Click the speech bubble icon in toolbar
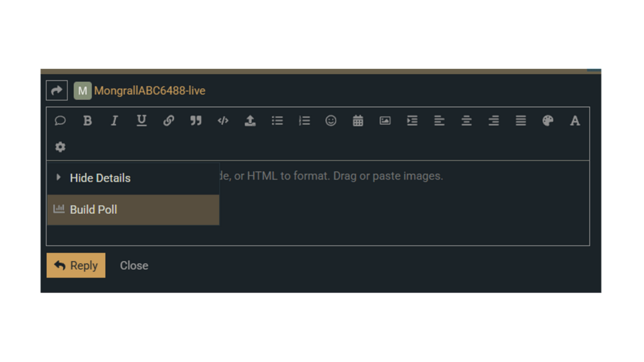The height and width of the screenshot is (362, 644). point(60,120)
